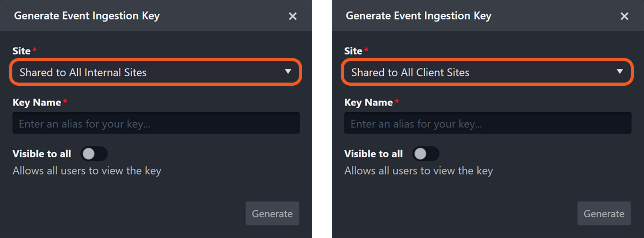Enable Visible to all in Client Sites dialog
The image size is (644, 238).
(x=425, y=154)
